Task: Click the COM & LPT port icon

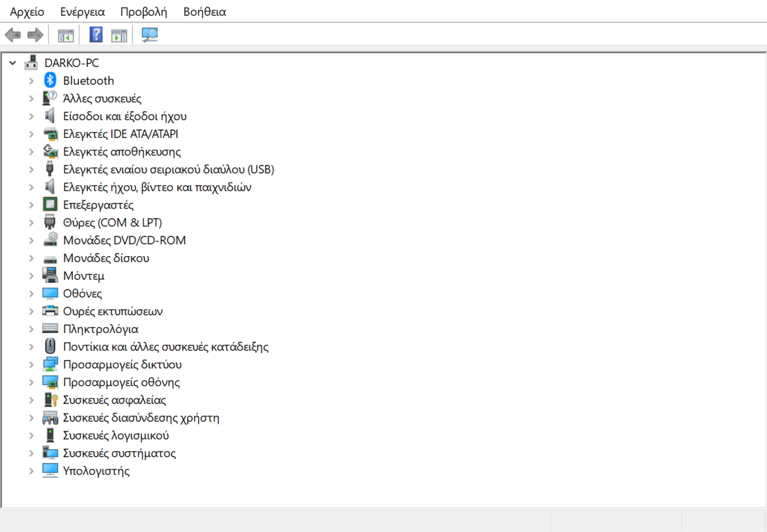Action: 49,222
